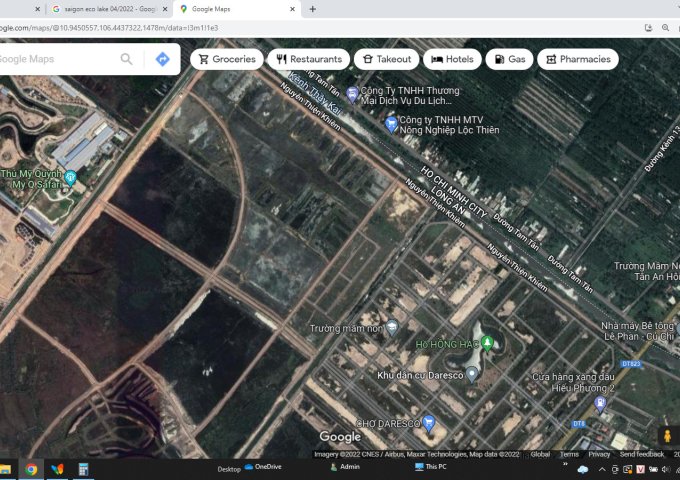This screenshot has height=480, width=680.
Task: Click the red V icon in system tray
Action: click(x=641, y=469)
